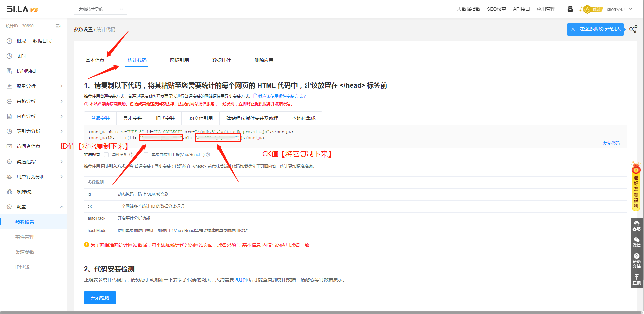Open 我应该使用哪种安装方式 help link
The width and height of the screenshot is (644, 314).
click(280, 96)
